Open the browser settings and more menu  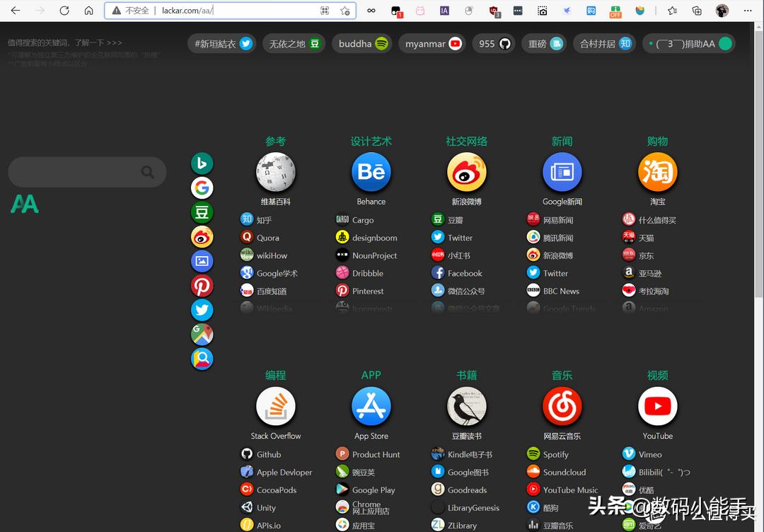pos(748,11)
